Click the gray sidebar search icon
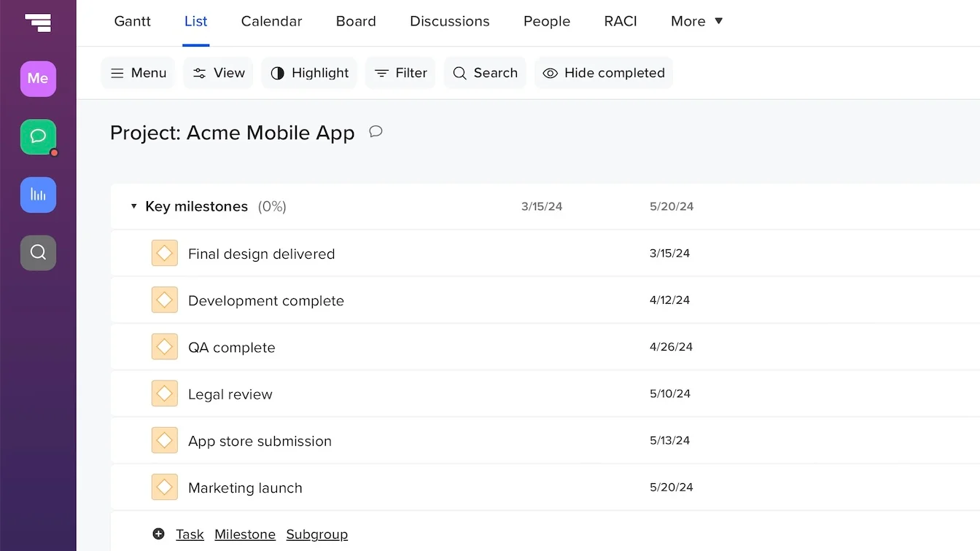Viewport: 980px width, 551px height. click(x=38, y=252)
